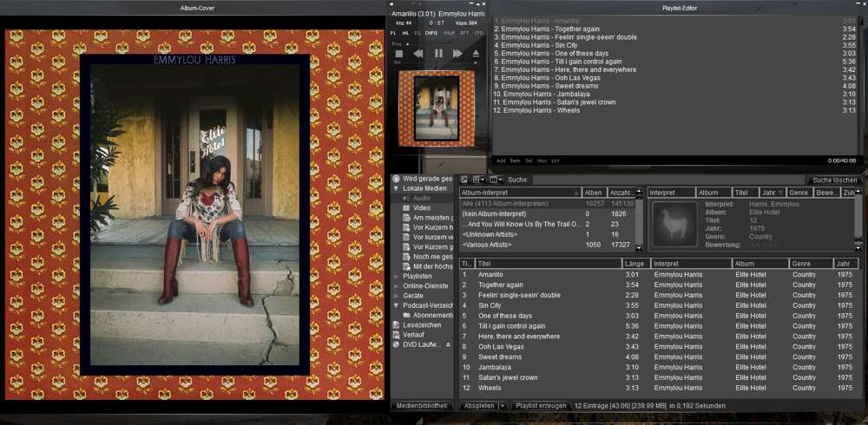Expand the Playlisten tree node

tap(397, 276)
